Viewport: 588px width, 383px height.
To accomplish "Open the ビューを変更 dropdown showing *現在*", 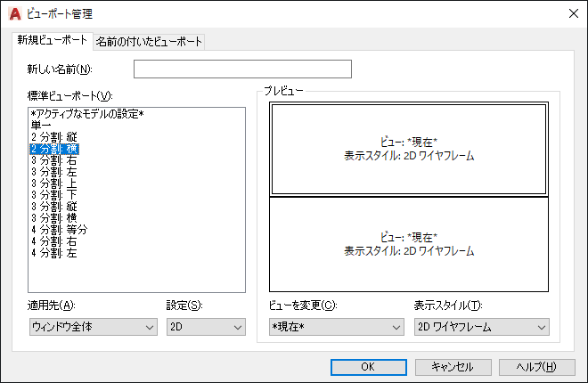I will click(337, 327).
